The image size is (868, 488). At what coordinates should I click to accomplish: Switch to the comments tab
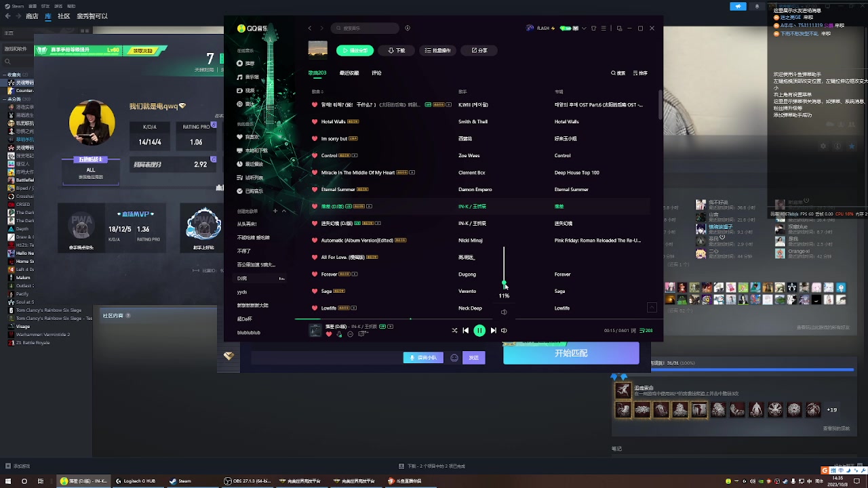coord(376,73)
